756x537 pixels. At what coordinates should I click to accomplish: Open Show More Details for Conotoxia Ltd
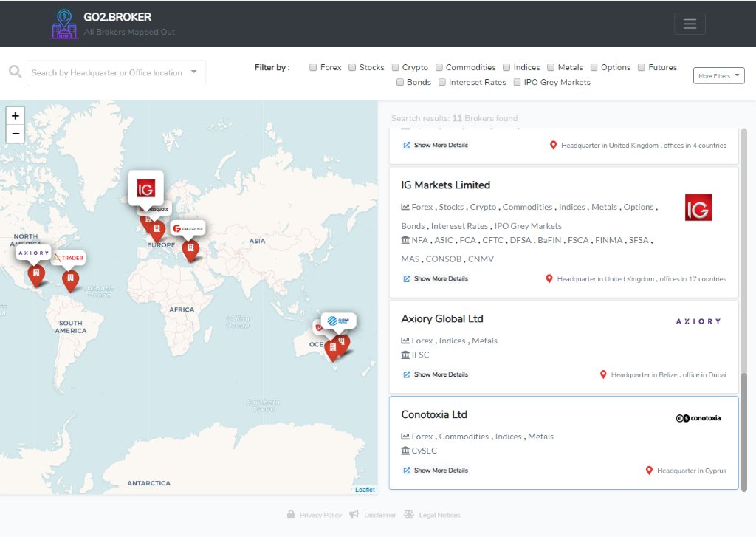(436, 470)
